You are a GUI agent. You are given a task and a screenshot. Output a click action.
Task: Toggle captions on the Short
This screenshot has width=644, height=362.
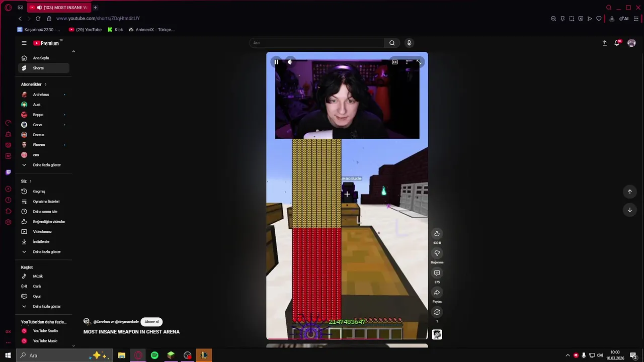coord(395,62)
